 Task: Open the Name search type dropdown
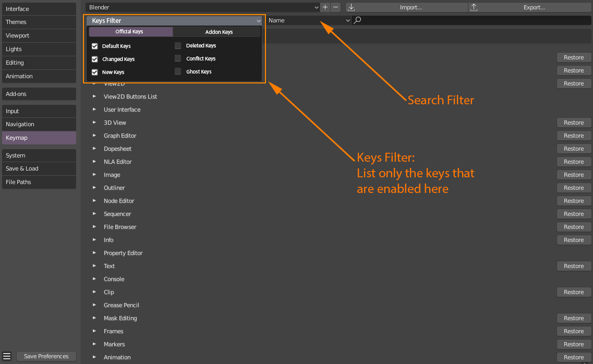[x=309, y=20]
